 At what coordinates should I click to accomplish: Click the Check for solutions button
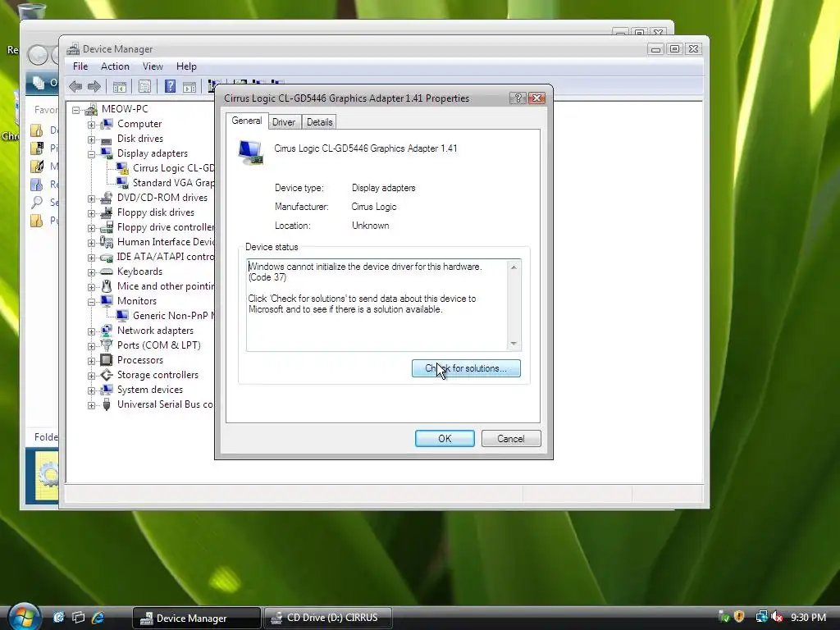click(466, 368)
